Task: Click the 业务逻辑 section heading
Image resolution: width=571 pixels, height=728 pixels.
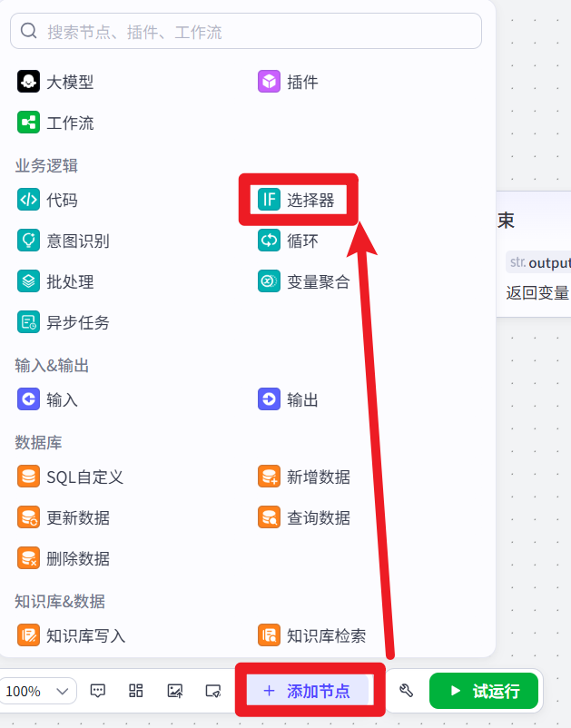Action: click(46, 165)
